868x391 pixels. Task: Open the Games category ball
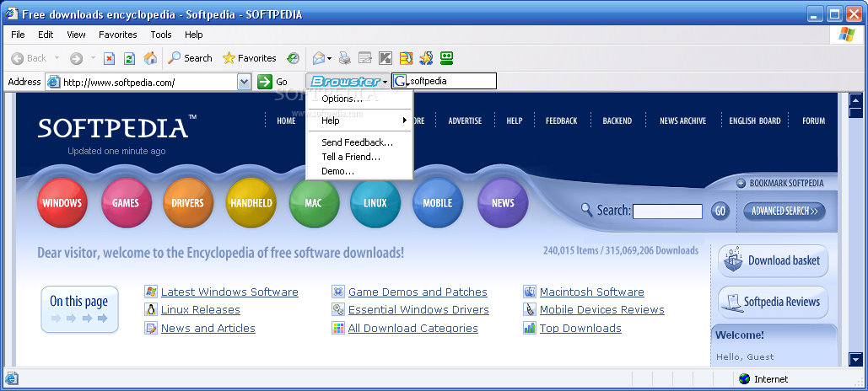click(x=126, y=203)
